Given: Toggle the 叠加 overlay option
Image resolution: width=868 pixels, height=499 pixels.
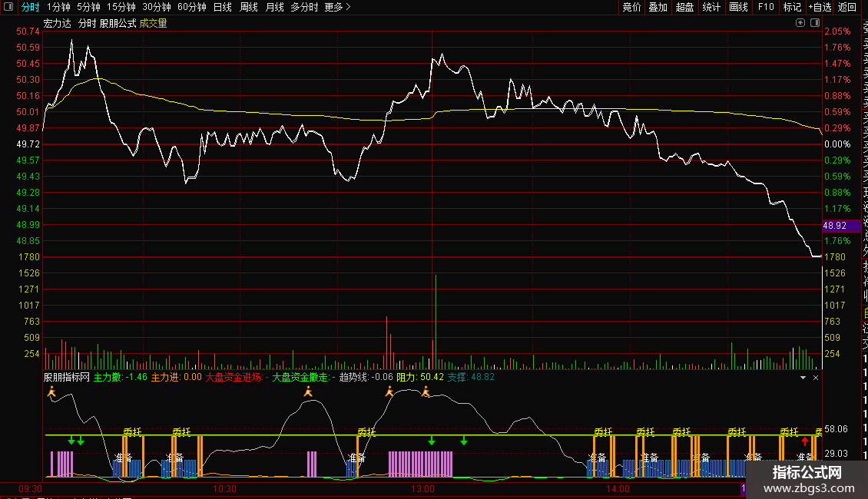Looking at the screenshot, I should pyautogui.click(x=658, y=8).
